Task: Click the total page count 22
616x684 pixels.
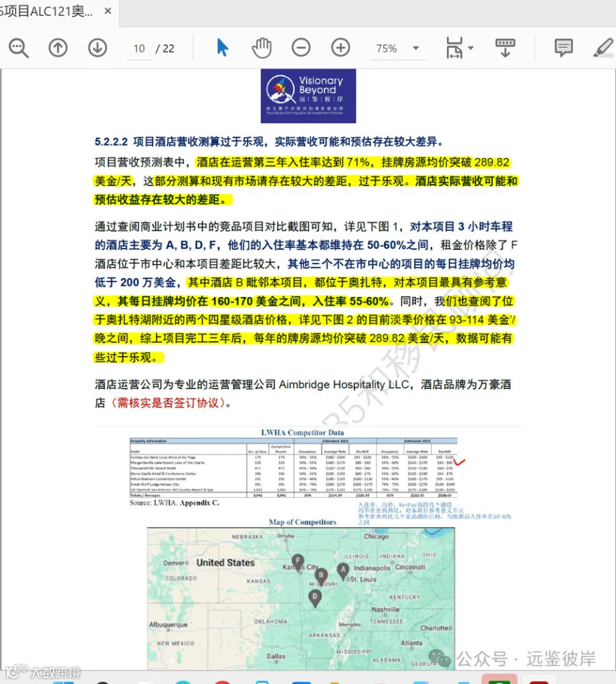Action: [168, 49]
